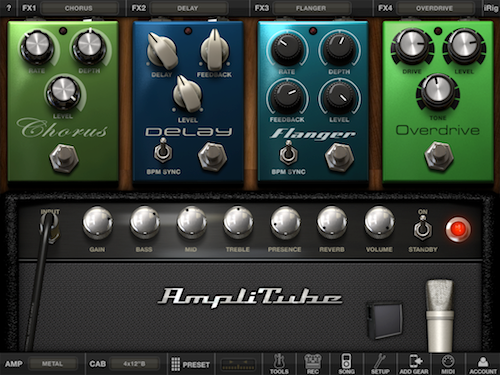The height and width of the screenshot is (375, 500).
Task: Toggle the Flanger pedal footswitch
Action: click(x=340, y=157)
